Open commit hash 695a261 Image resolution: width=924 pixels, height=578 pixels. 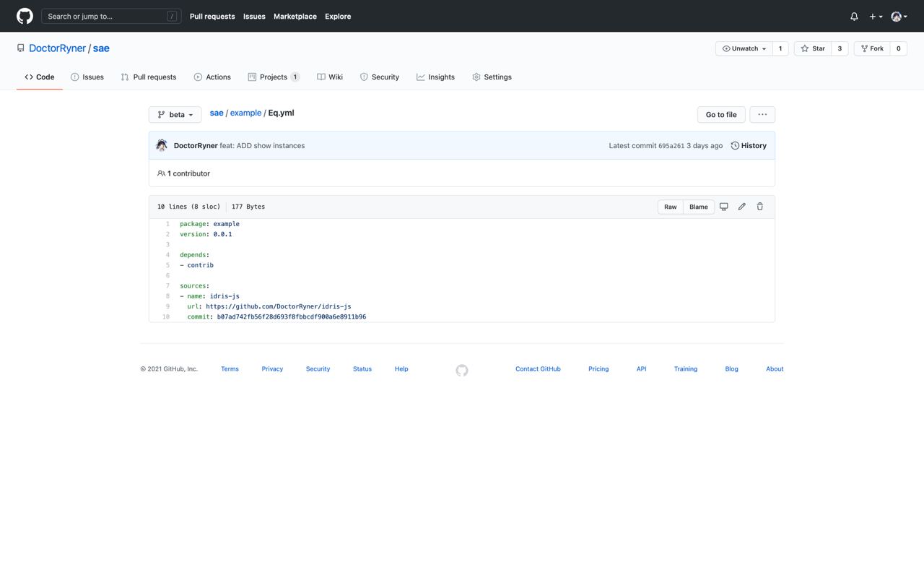pyautogui.click(x=671, y=146)
